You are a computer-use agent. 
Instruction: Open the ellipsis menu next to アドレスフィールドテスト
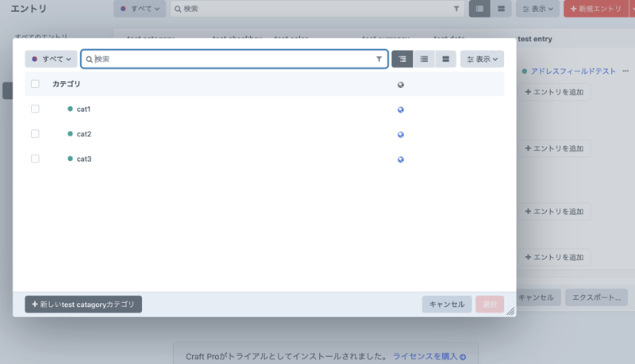(x=625, y=71)
